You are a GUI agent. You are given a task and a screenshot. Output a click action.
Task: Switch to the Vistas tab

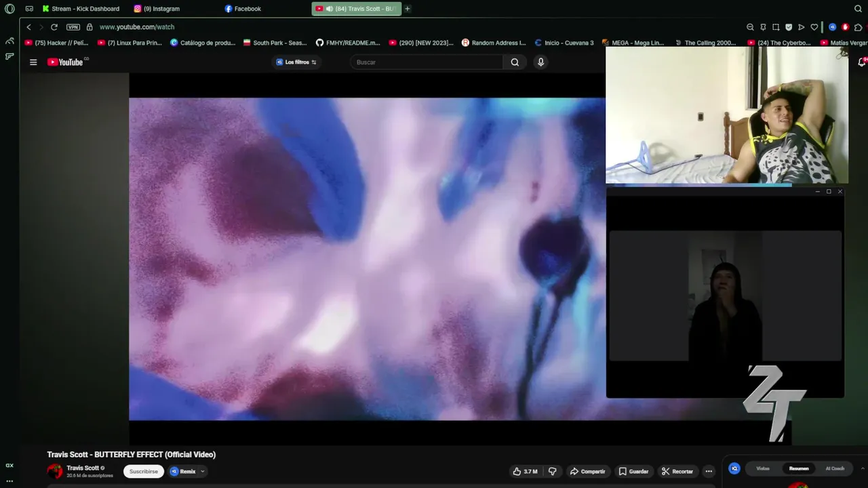click(763, 468)
